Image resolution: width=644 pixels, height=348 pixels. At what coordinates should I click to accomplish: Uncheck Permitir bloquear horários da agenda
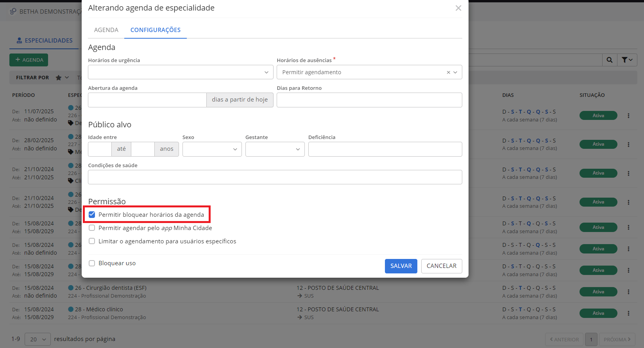coord(92,214)
